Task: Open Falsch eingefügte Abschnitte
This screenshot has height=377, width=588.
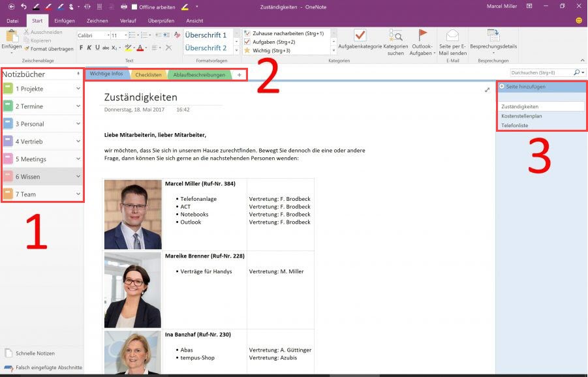Action: (x=43, y=367)
